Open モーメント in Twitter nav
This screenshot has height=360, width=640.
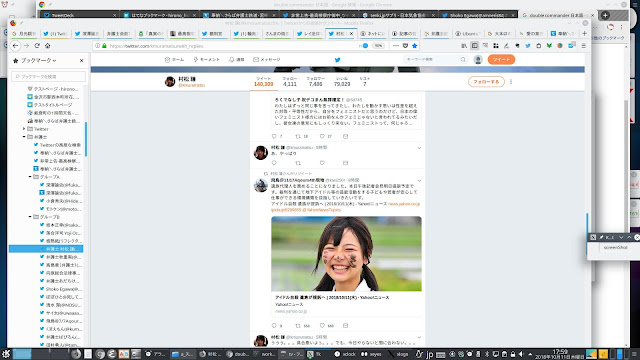[x=207, y=60]
